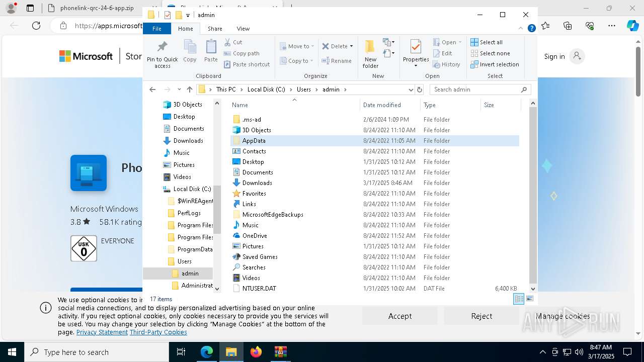Click Local Disk (C:) in address path
Image resolution: width=644 pixels, height=362 pixels.
[x=266, y=89]
